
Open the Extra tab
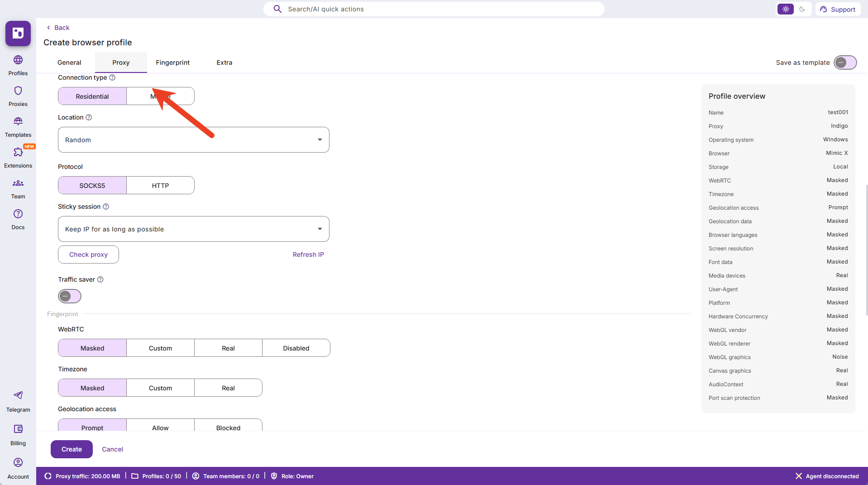[x=224, y=62]
